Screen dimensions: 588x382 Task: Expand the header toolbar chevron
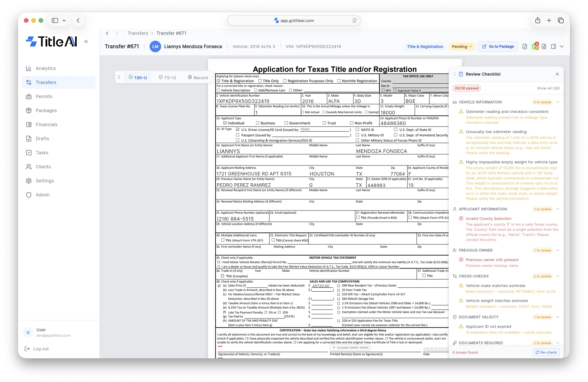tap(562, 47)
